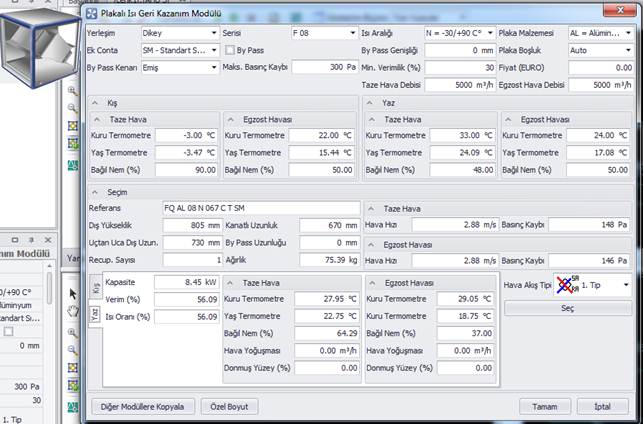Close the Plakalı Isı Geri Kazanım dialog
This screenshot has width=643, height=424.
pos(625,15)
